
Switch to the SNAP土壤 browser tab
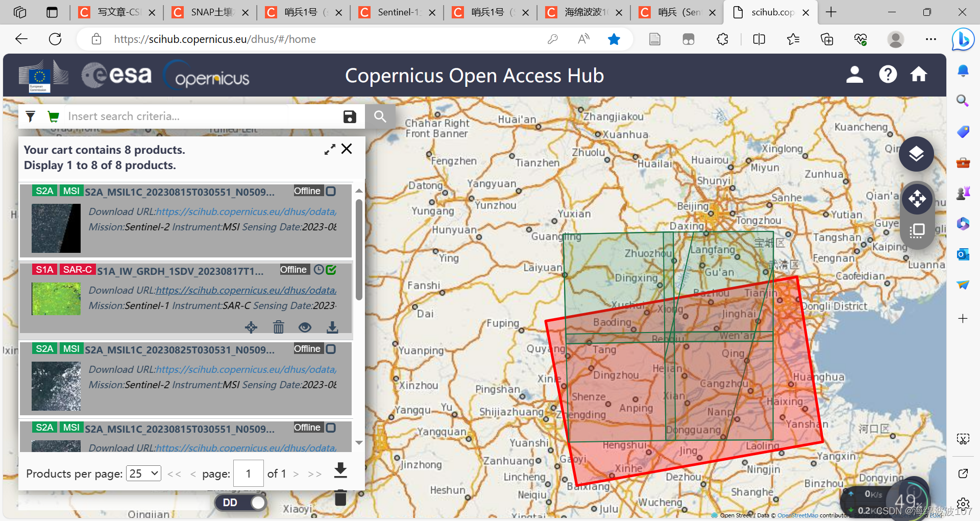point(211,12)
